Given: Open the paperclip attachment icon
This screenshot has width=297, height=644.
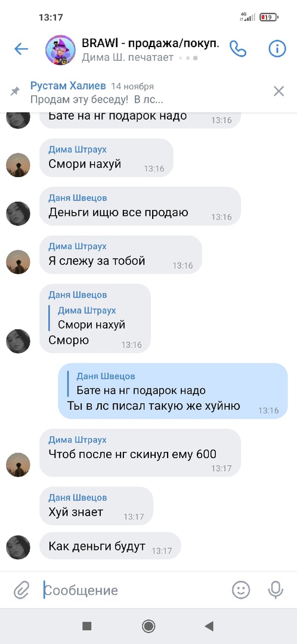Looking at the screenshot, I should (x=21, y=590).
